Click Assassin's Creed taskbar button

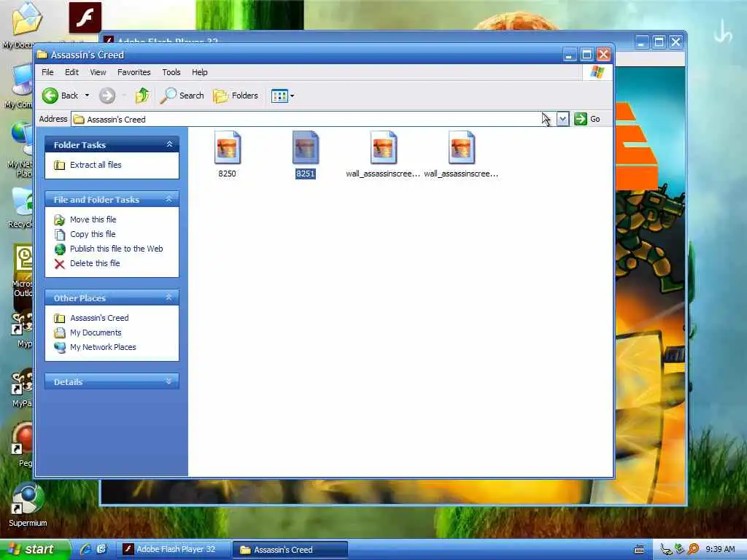coord(290,550)
